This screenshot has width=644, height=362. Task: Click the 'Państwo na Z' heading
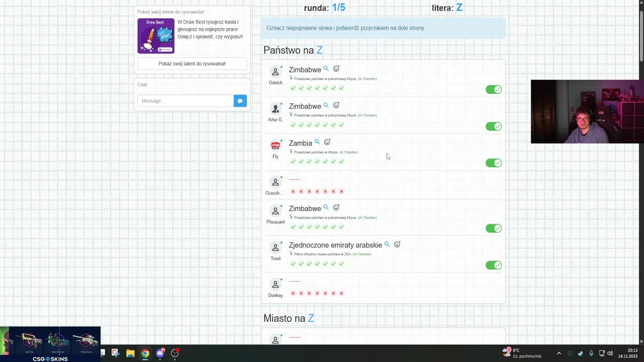tap(293, 50)
